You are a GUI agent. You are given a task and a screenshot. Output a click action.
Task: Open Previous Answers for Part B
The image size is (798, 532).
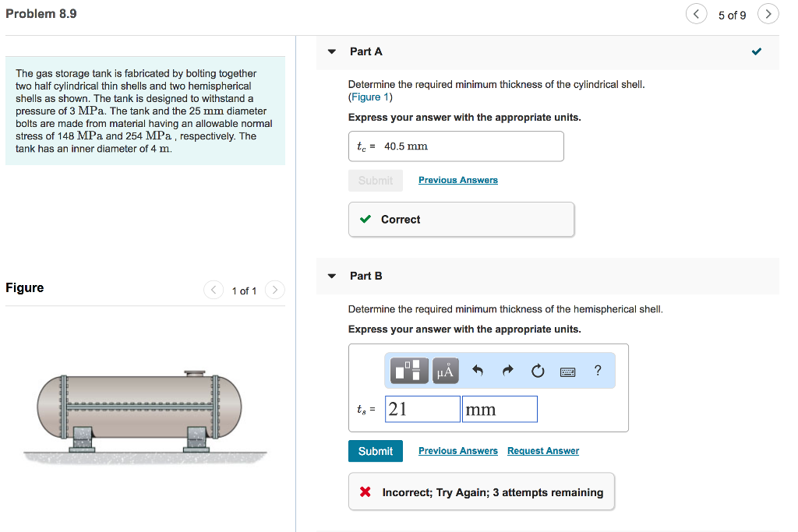point(458,451)
